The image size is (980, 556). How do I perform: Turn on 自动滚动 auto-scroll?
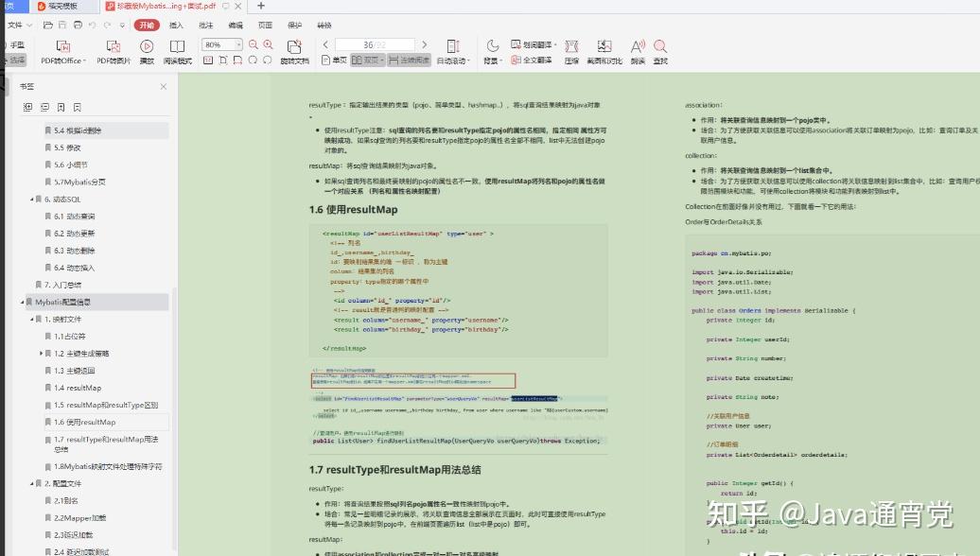(x=452, y=52)
